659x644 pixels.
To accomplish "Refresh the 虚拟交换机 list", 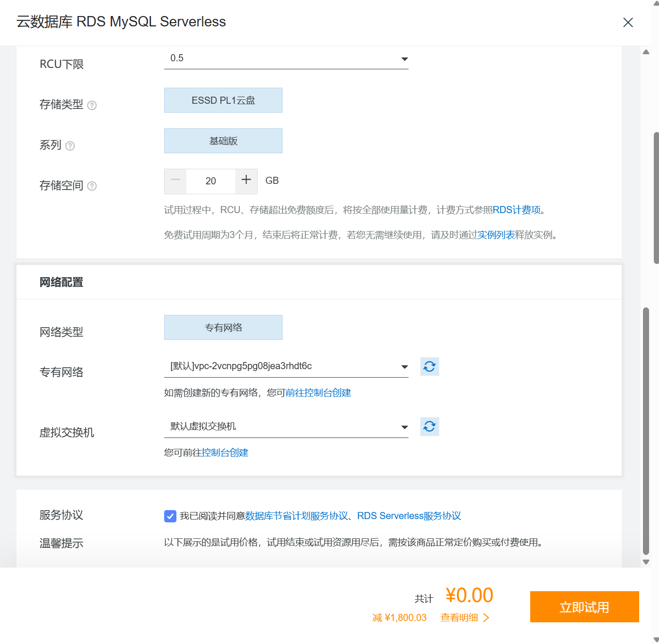I will click(x=429, y=427).
